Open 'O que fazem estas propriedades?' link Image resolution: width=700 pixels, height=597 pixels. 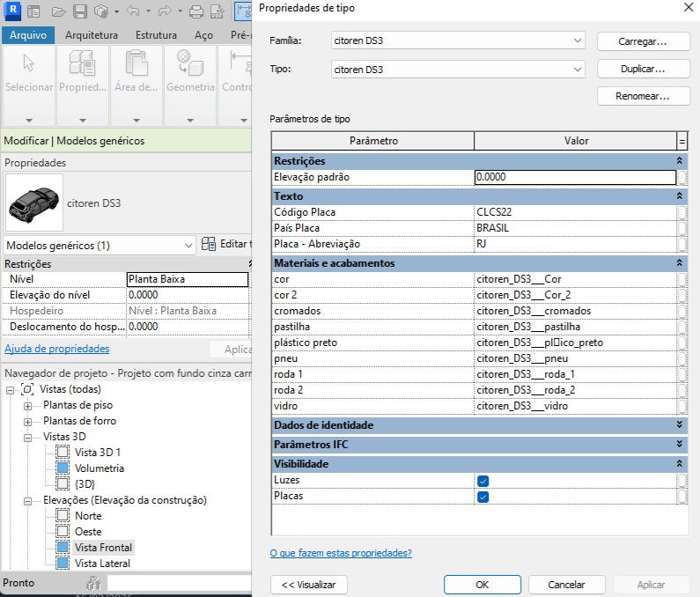pyautogui.click(x=341, y=553)
